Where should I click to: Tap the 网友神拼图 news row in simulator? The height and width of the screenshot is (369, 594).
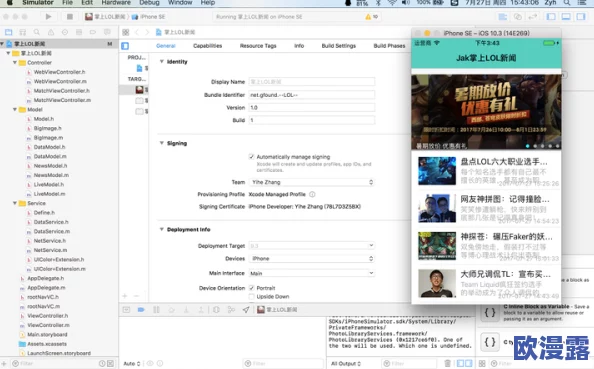(x=486, y=208)
